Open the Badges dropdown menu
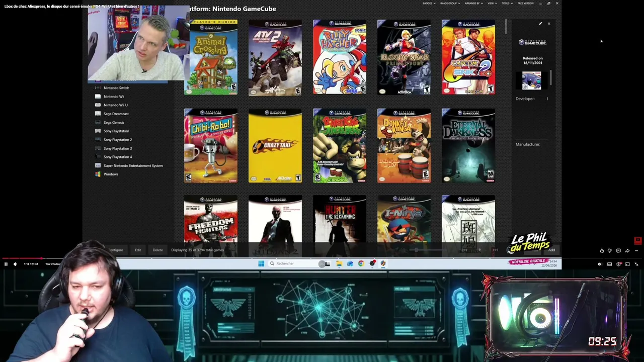 (429, 4)
